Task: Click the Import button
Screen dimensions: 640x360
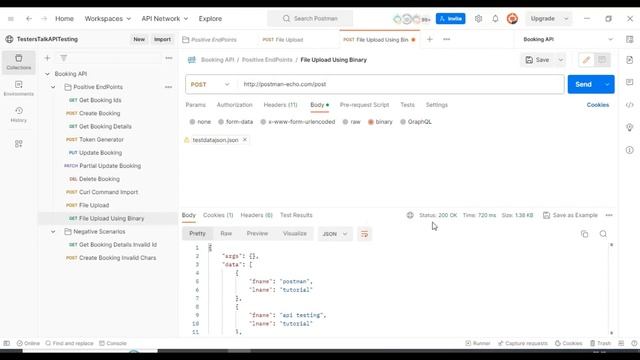Action: (162, 40)
